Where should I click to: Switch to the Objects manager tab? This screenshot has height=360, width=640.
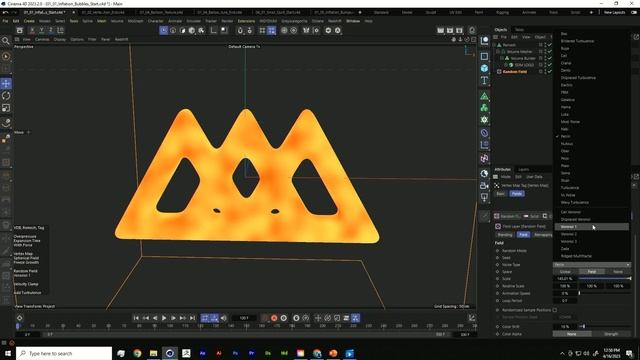click(501, 30)
